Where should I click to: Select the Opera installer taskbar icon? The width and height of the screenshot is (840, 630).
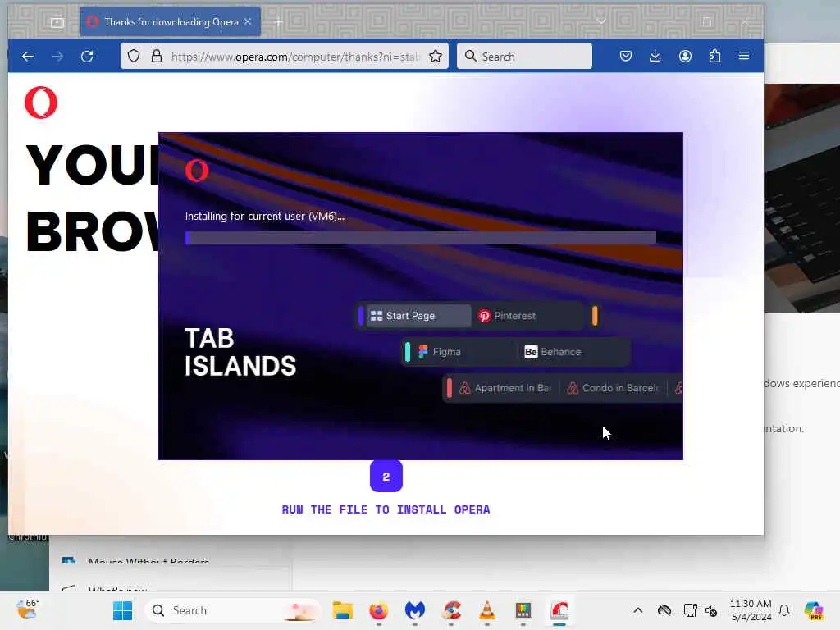point(559,610)
